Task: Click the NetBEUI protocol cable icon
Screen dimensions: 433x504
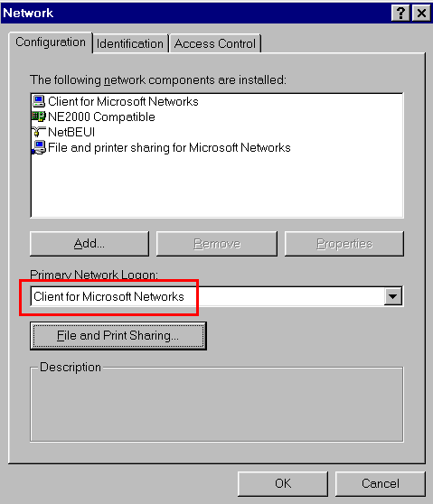Action: (39, 132)
